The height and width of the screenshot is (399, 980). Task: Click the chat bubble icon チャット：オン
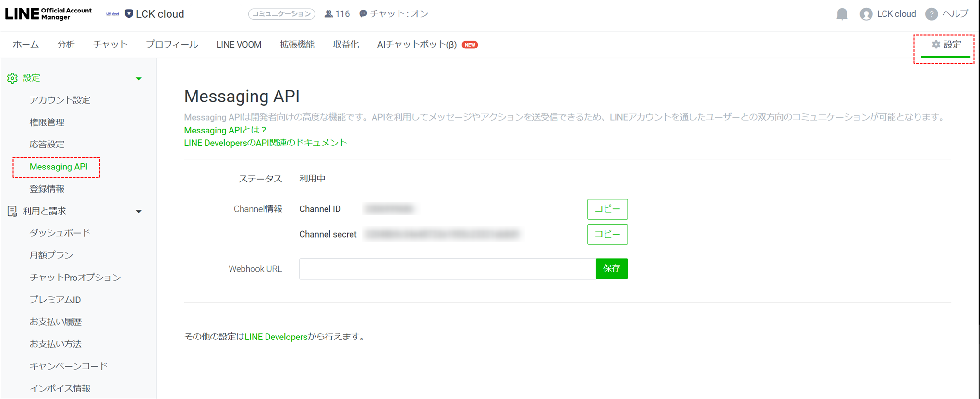pyautogui.click(x=363, y=14)
